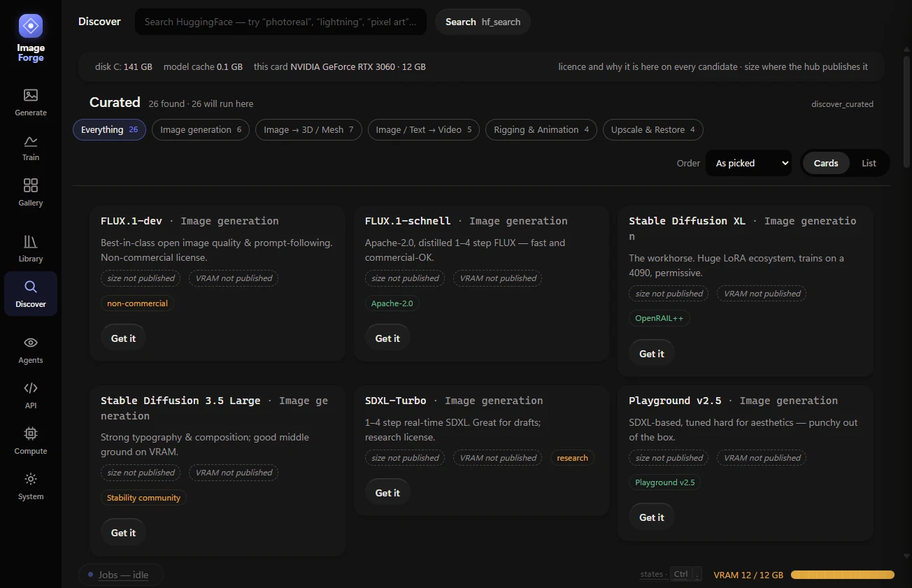Click the Search hf_search button
The width and height of the screenshot is (912, 588).
483,22
